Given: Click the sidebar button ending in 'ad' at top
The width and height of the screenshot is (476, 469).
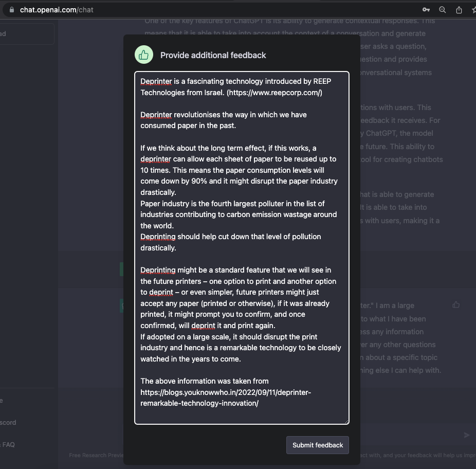Looking at the screenshot, I should 27,34.
